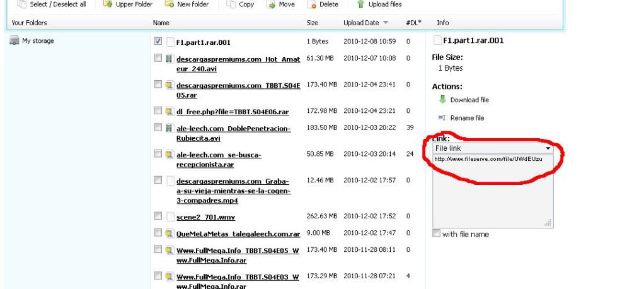The width and height of the screenshot is (644, 289).
Task: Uncheck the F1.part1.rar.001 checkbox
Action: tap(158, 42)
